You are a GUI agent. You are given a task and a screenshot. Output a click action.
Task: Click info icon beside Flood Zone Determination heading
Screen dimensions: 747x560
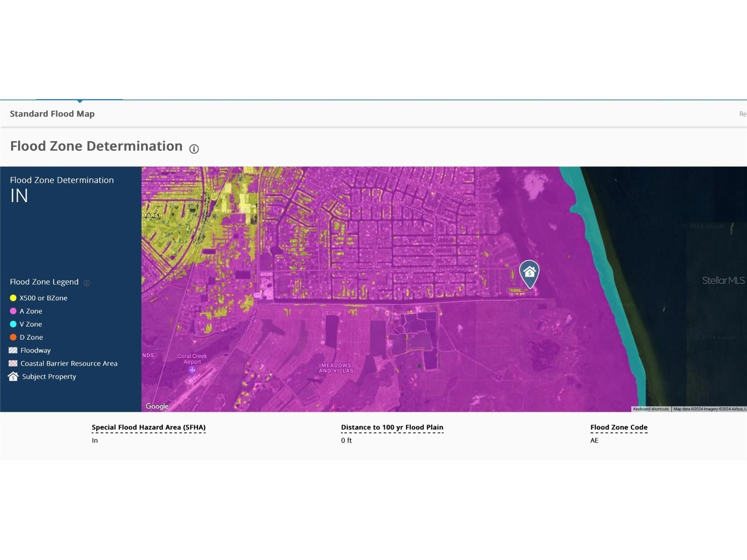pos(194,149)
